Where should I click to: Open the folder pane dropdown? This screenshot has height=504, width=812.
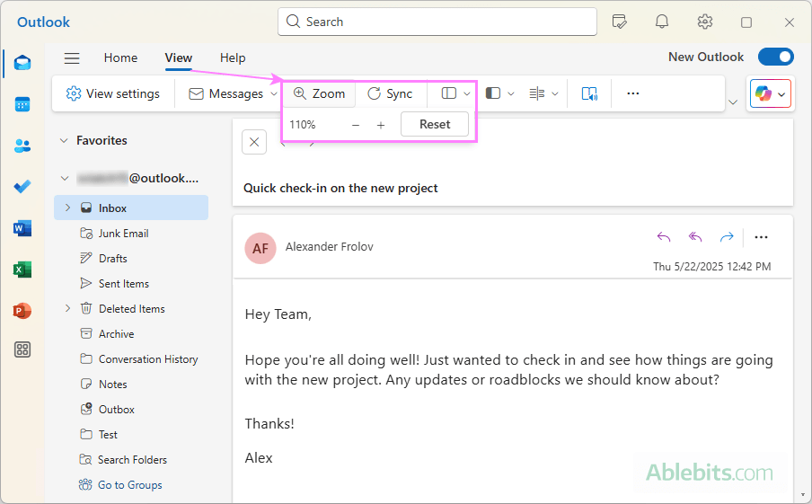pos(499,93)
